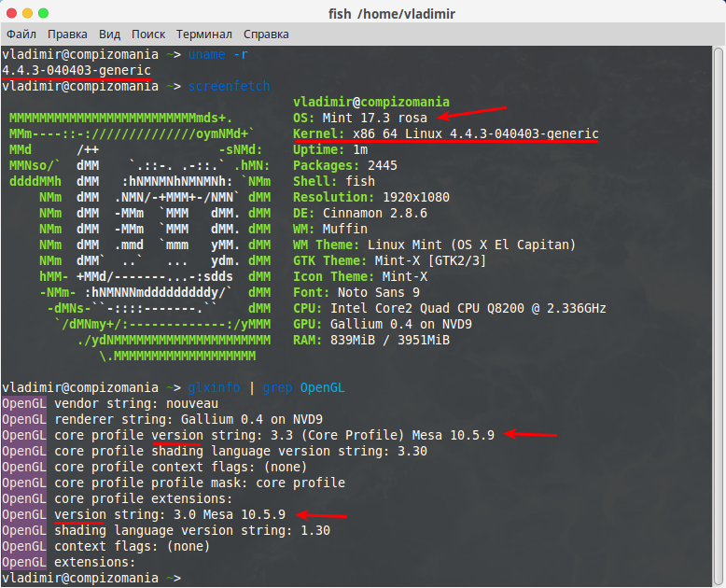Click the 'Font: Noto Sans 9' line
The width and height of the screenshot is (726, 588).
tap(356, 292)
